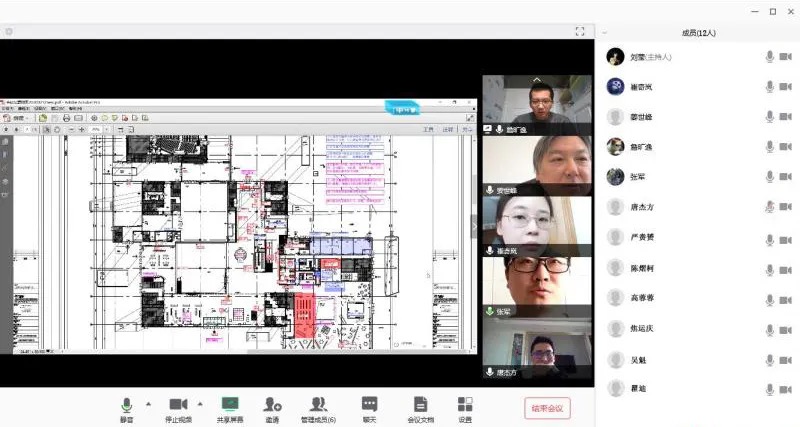Toggle muted microphone for 唐杰方
Screen dimensions: 800x427
(x=769, y=207)
